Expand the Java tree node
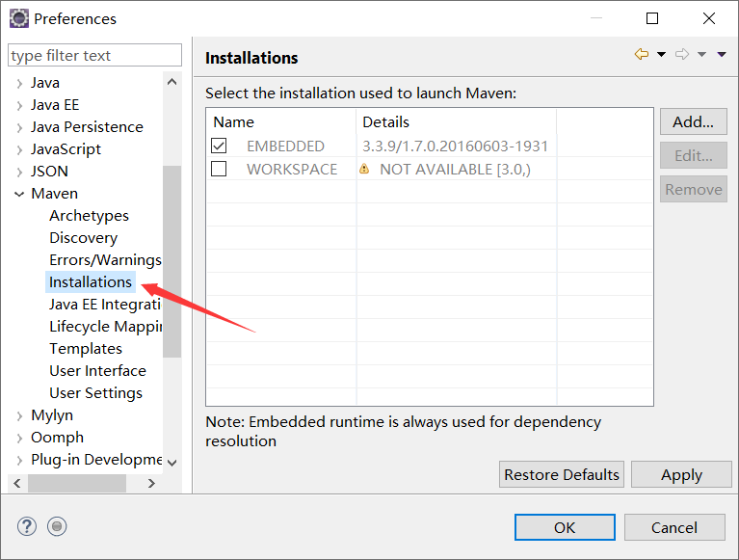Viewport: 739px width, 560px height. point(19,84)
